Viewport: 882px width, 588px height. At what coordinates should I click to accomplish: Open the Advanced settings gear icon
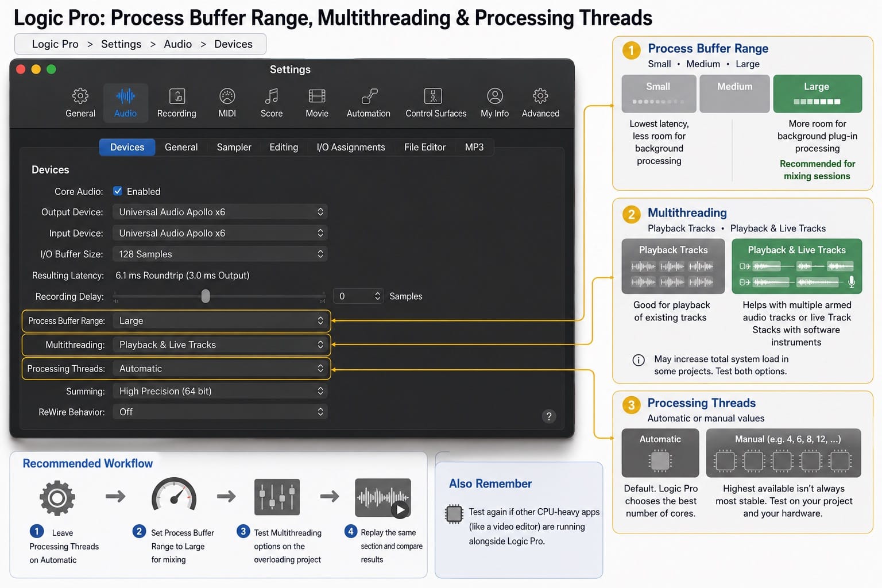click(x=540, y=96)
